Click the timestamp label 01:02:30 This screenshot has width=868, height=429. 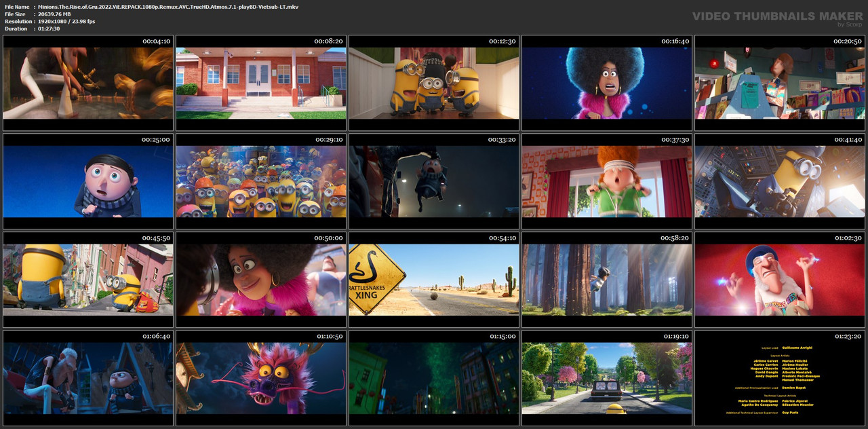coord(848,238)
